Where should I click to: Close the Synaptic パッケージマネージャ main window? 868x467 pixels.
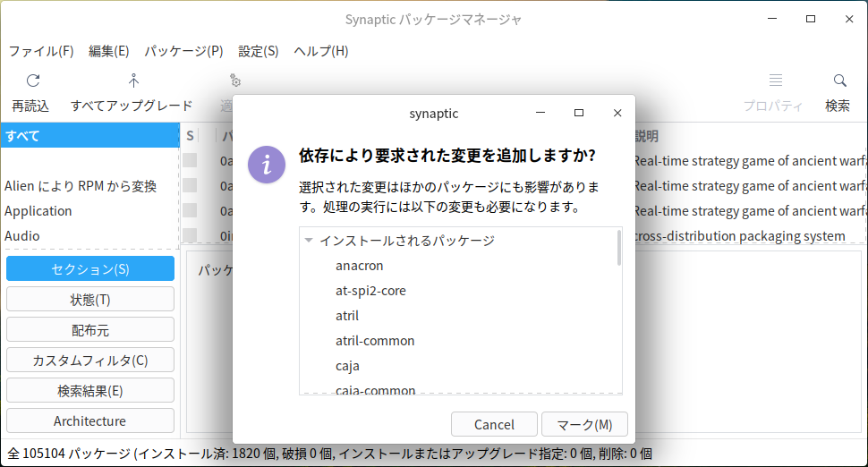(849, 19)
